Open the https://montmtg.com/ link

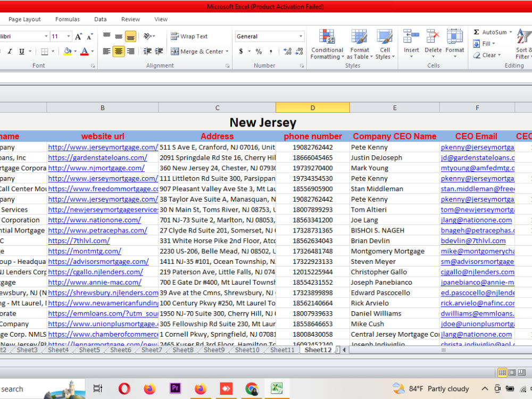[x=85, y=252]
